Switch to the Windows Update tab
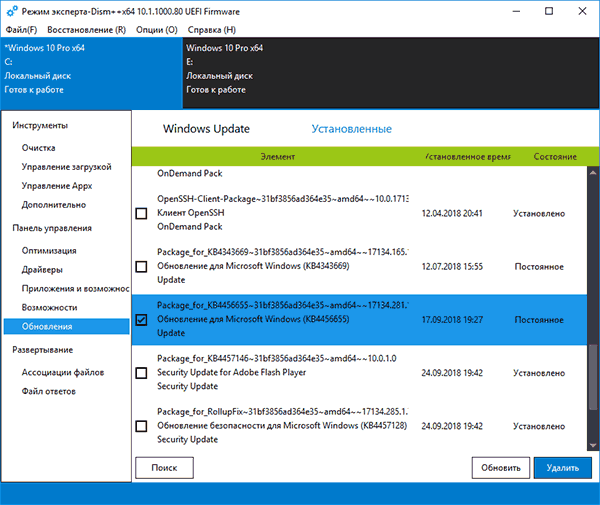The height and width of the screenshot is (505, 600). (206, 129)
